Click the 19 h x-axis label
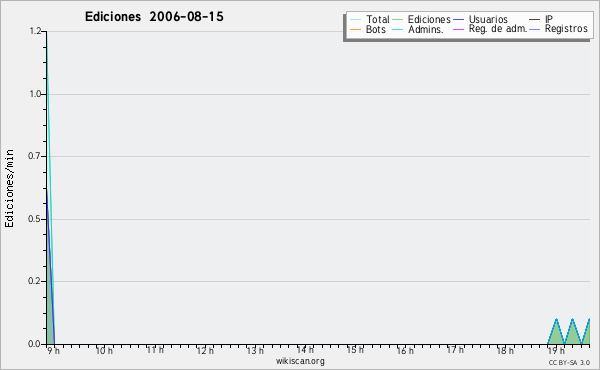The height and width of the screenshot is (370, 600). pos(556,350)
